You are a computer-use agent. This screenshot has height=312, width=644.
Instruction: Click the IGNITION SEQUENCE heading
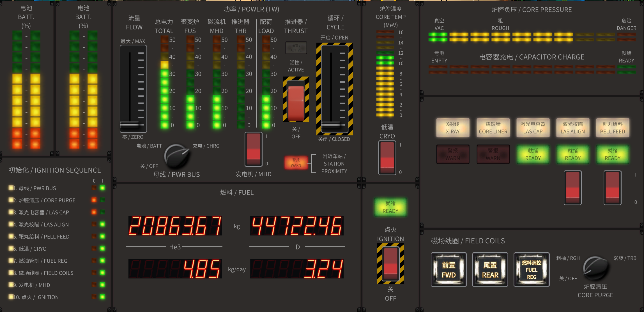(x=55, y=170)
